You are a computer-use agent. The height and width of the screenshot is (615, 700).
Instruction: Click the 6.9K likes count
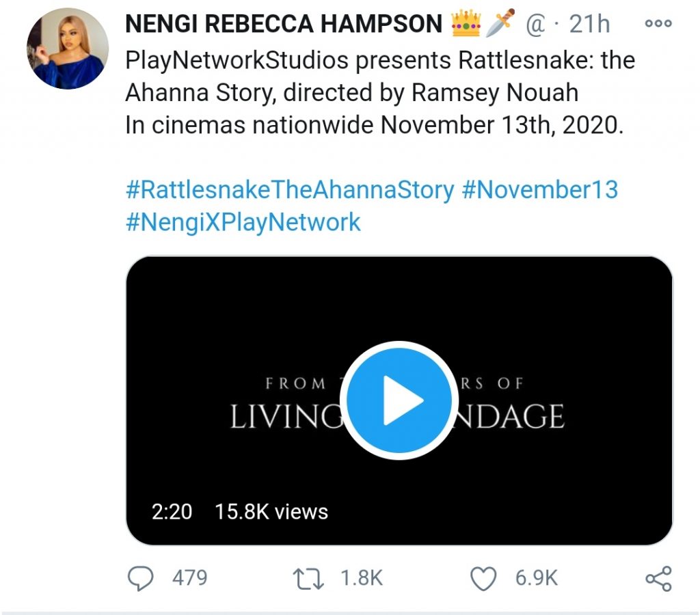(x=537, y=578)
